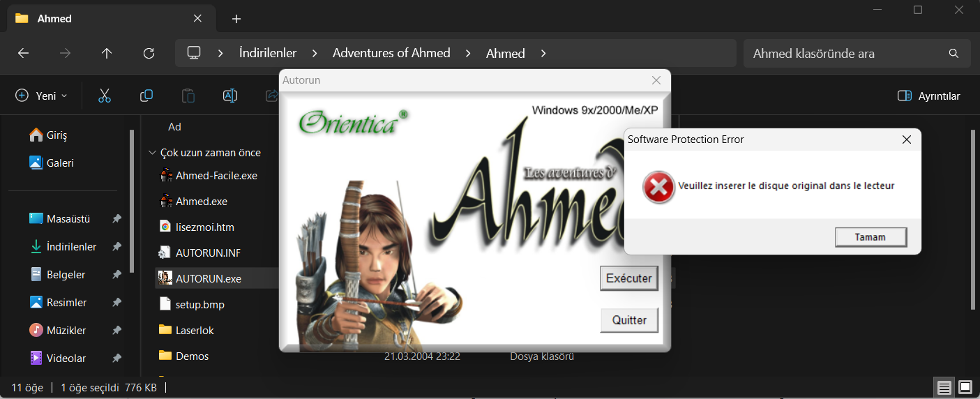
Task: Open the Yeni new item menu
Action: click(x=42, y=96)
